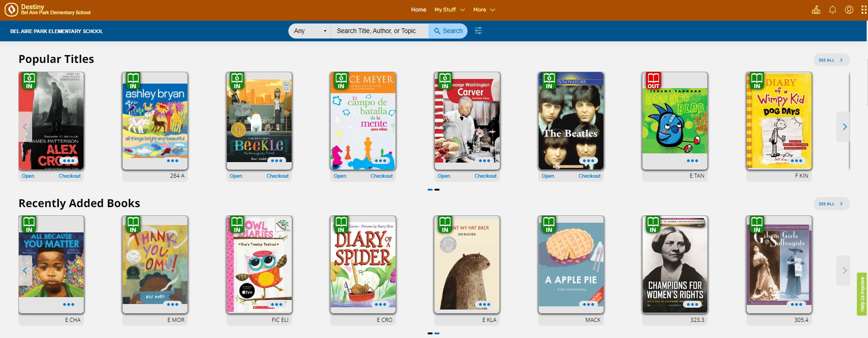The image size is (868, 338).
Task: Click the call number FIC ELI
Action: pyautogui.click(x=280, y=320)
